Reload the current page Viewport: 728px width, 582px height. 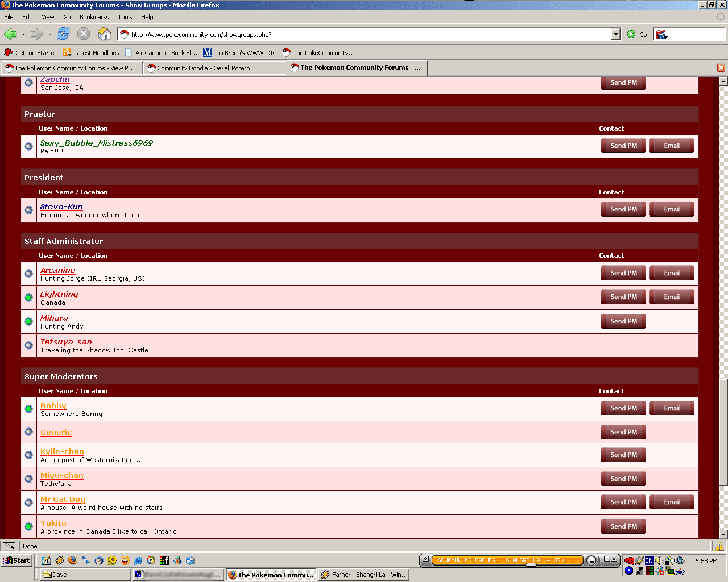coord(63,34)
